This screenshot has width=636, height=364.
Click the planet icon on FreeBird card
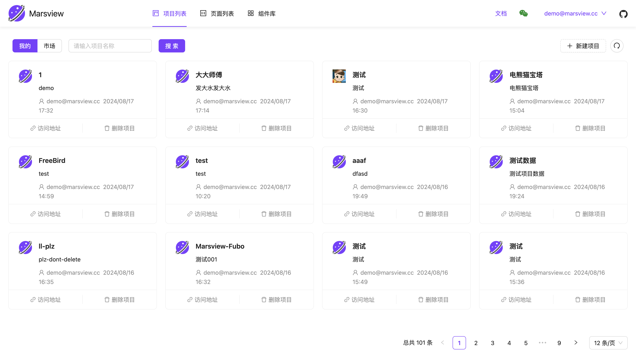(x=26, y=162)
